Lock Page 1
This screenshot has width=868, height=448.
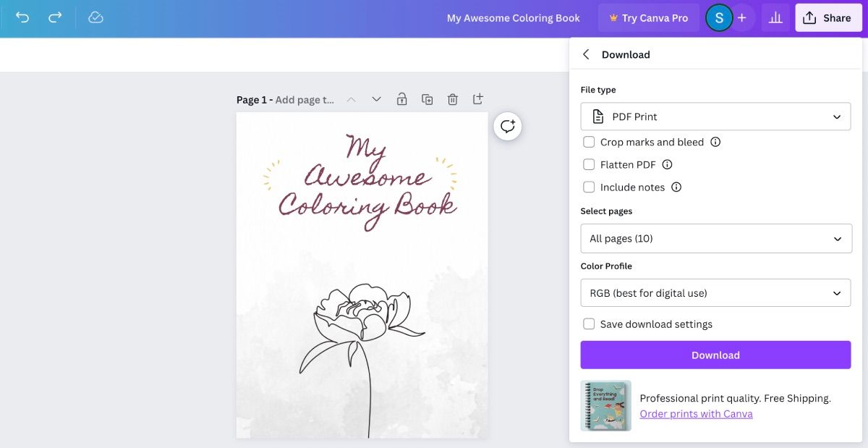click(401, 98)
